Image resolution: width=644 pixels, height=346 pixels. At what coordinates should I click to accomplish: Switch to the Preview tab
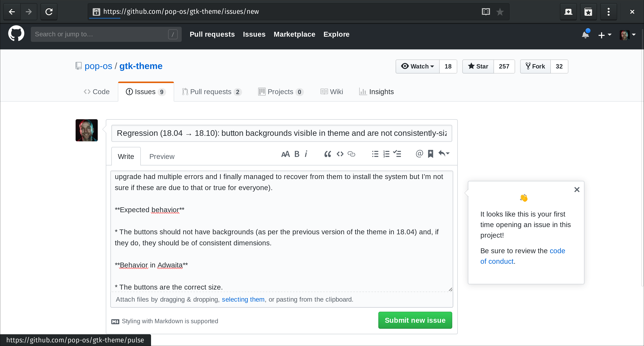[x=162, y=156]
